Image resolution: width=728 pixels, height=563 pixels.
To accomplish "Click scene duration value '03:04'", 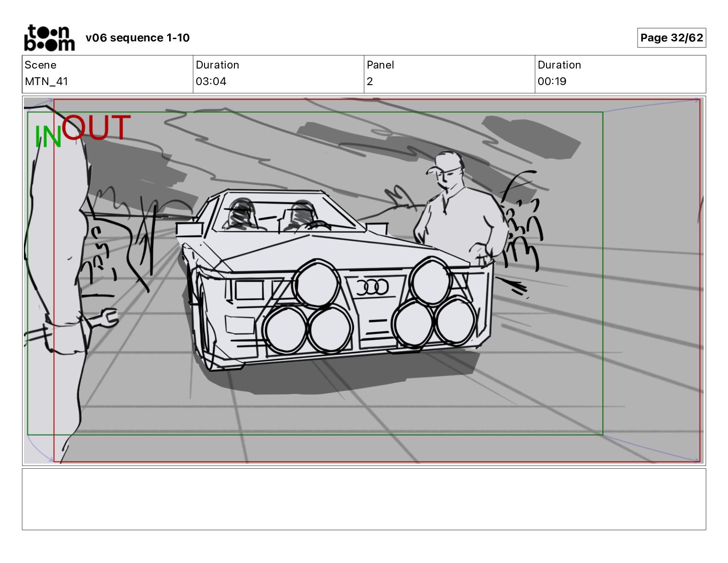I will [211, 81].
